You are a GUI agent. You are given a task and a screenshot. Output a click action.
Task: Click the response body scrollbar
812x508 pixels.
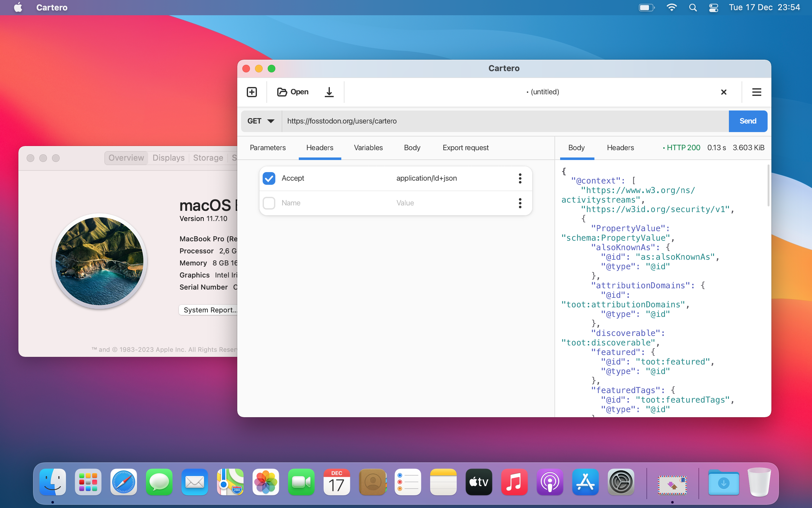pyautogui.click(x=768, y=185)
